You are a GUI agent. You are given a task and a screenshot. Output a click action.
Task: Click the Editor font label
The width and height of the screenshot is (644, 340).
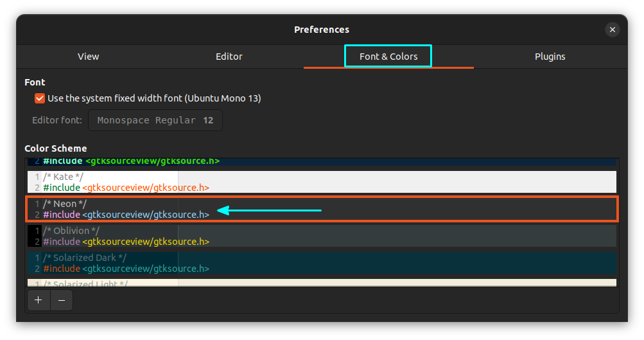57,120
